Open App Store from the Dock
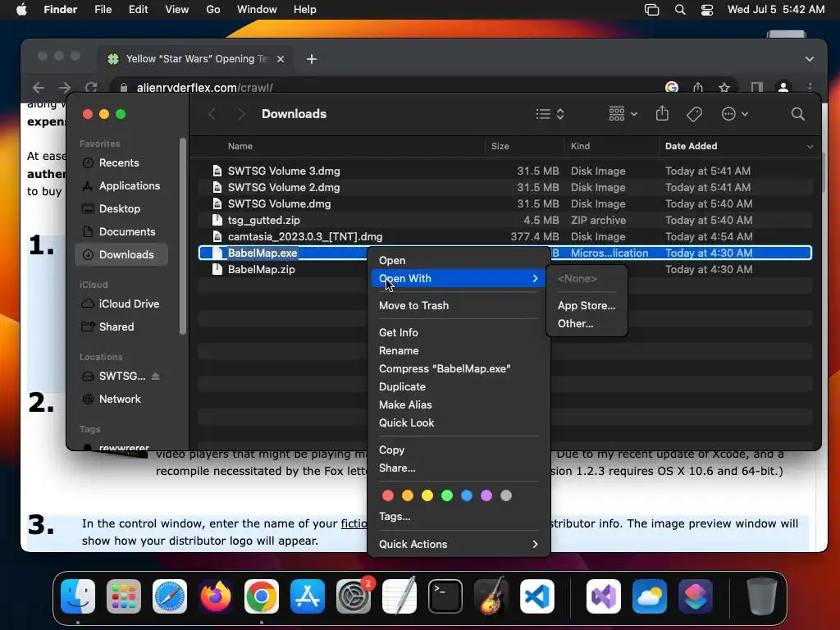The width and height of the screenshot is (840, 630). [x=308, y=596]
